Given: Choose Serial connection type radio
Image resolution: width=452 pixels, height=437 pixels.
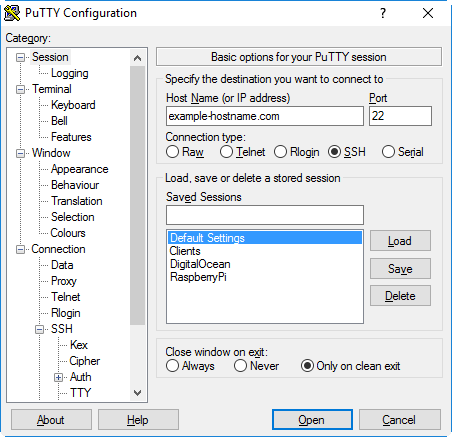Looking at the screenshot, I should 388,152.
